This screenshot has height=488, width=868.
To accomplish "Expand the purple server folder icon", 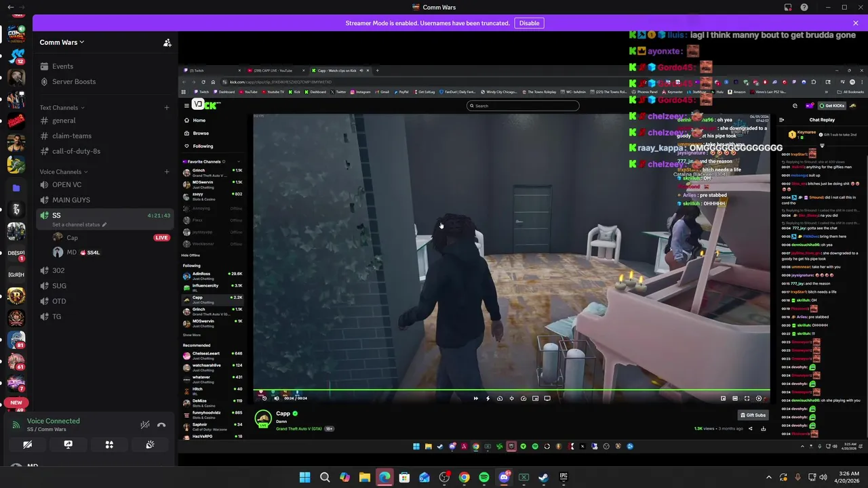I will click(x=16, y=188).
